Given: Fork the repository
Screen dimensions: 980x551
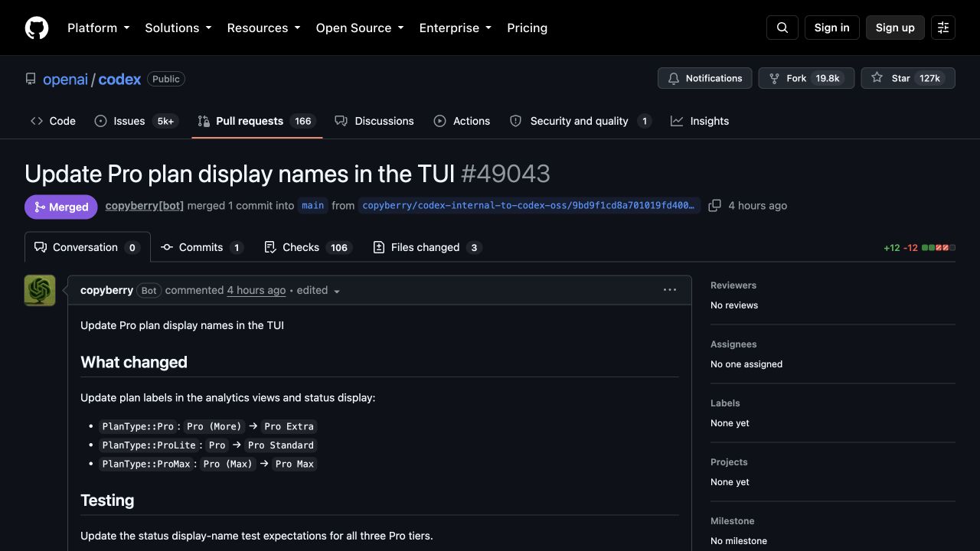Looking at the screenshot, I should 806,78.
